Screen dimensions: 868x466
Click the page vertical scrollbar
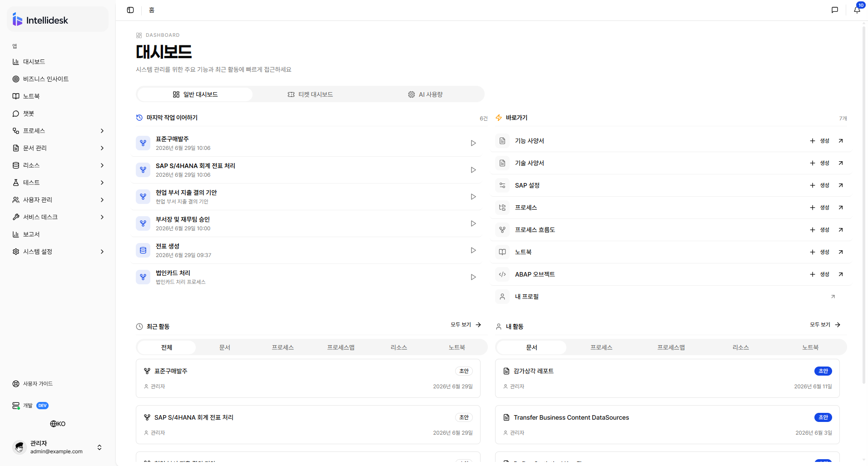864,204
